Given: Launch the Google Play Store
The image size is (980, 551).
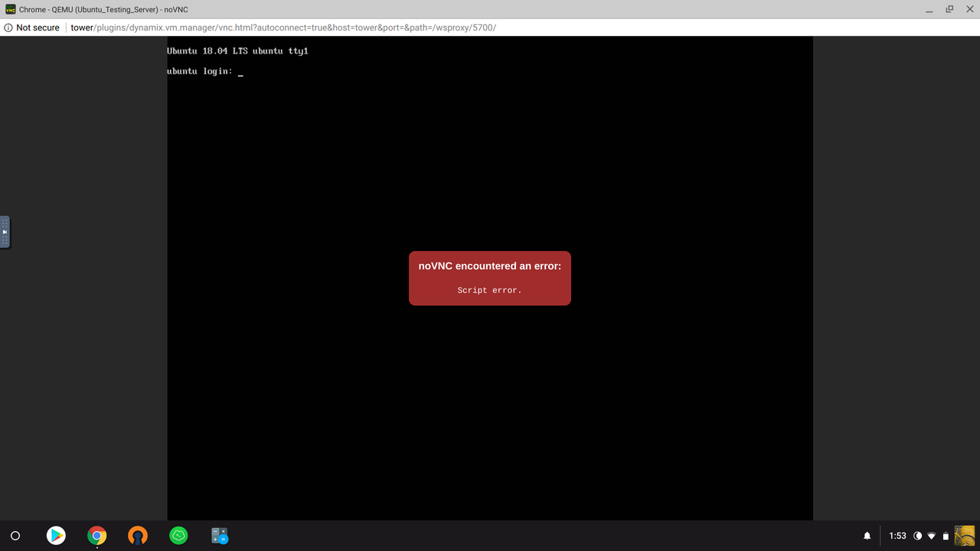Looking at the screenshot, I should (56, 536).
